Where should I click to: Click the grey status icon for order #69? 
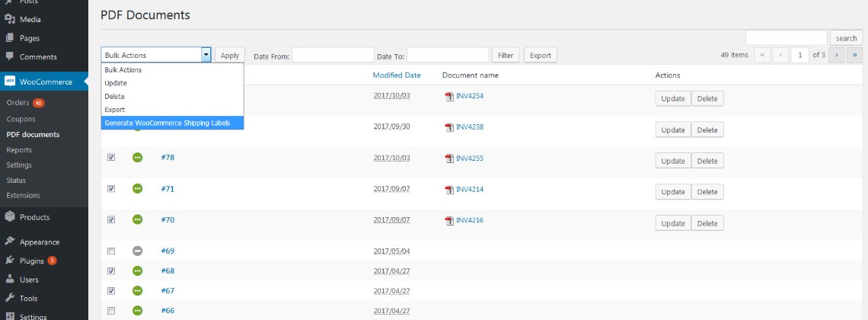(138, 251)
